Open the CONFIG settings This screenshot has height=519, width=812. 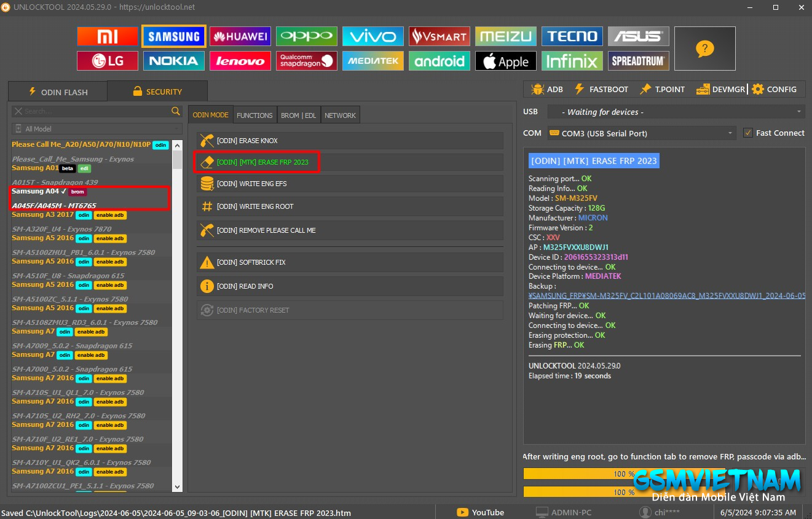(774, 89)
